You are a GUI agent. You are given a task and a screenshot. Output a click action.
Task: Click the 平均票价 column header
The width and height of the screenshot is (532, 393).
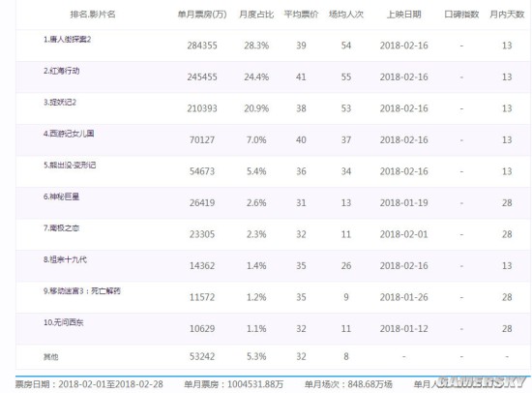(301, 15)
